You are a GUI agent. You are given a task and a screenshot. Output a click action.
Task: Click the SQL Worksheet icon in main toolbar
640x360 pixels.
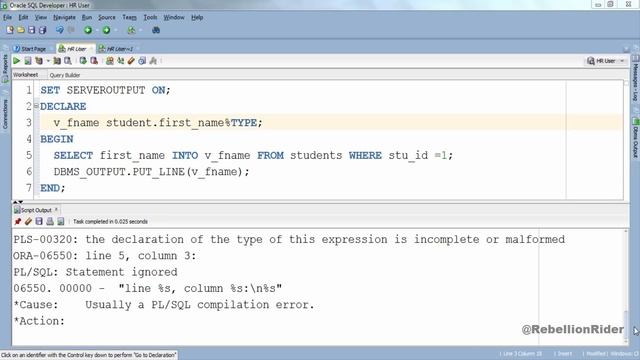point(131,30)
